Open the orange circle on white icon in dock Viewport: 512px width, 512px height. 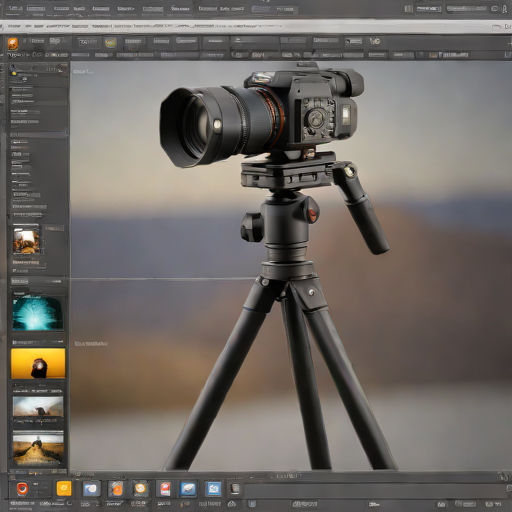(140, 489)
